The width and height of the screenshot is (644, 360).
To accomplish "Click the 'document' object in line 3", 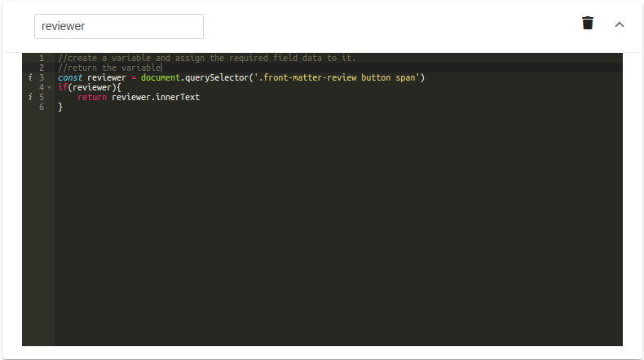I will coord(160,78).
